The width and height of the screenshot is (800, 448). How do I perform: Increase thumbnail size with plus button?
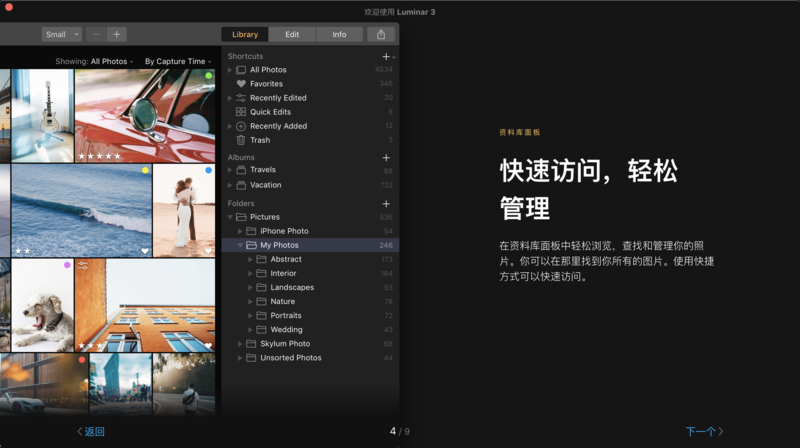click(117, 34)
